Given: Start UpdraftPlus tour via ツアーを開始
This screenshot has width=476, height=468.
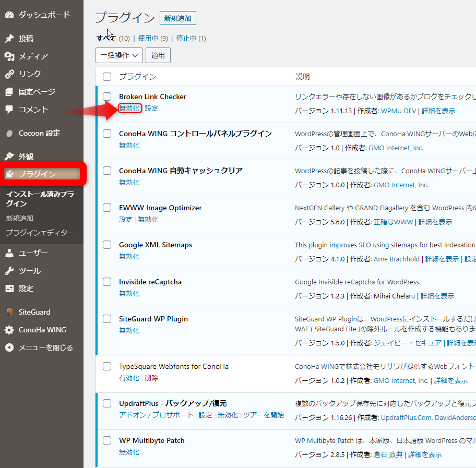Looking at the screenshot, I should 264,415.
